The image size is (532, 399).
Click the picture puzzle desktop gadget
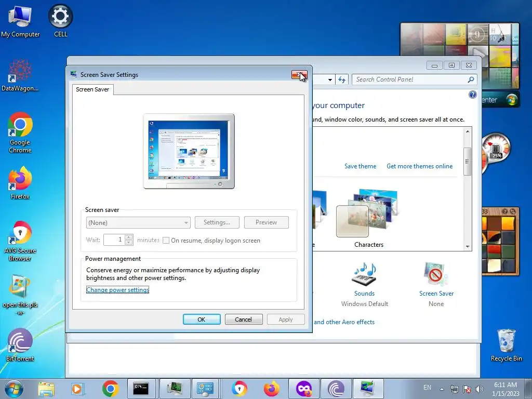500,241
